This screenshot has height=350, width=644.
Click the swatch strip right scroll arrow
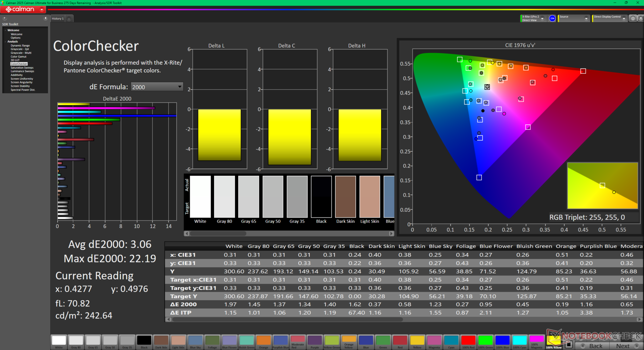pos(391,233)
